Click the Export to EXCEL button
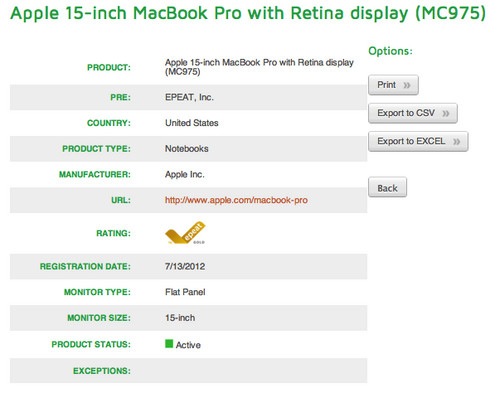The image size is (500, 393). (x=418, y=142)
